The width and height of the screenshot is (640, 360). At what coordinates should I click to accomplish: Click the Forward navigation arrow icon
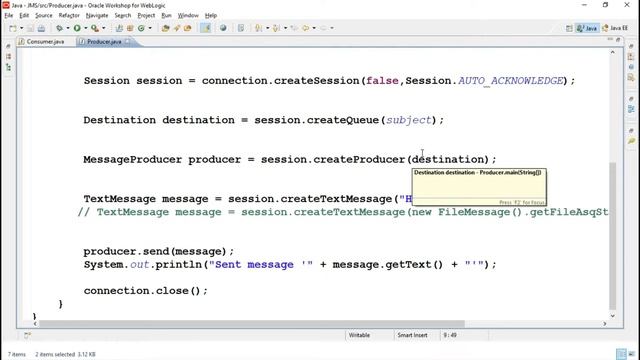(323, 28)
